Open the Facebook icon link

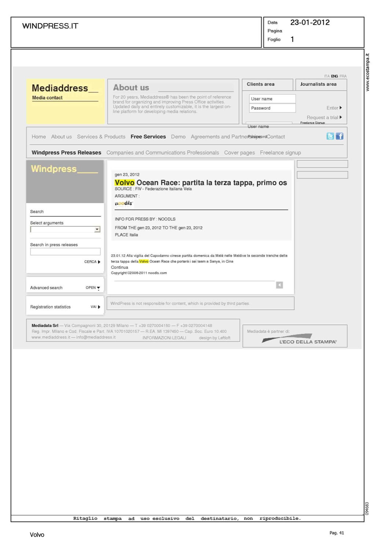[340, 136]
